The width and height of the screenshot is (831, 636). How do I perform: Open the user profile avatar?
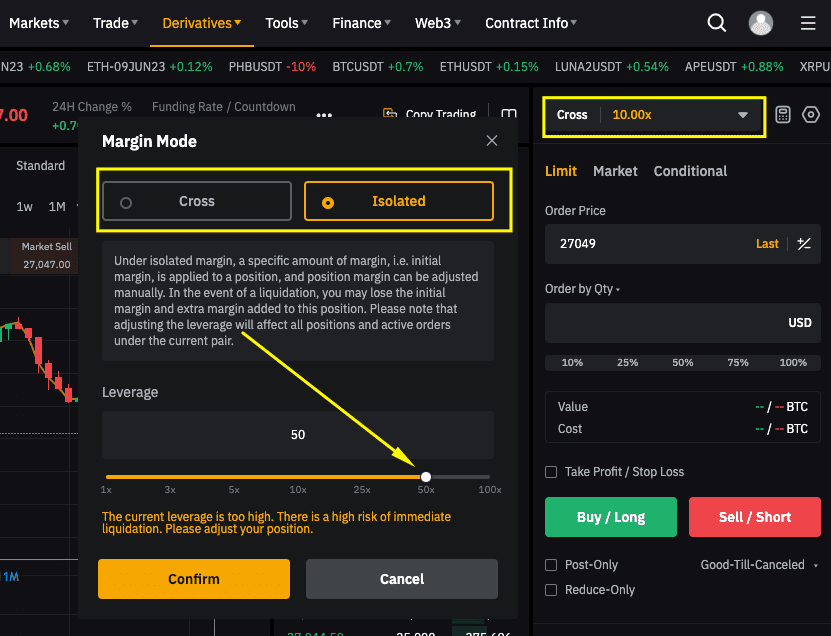pos(761,23)
